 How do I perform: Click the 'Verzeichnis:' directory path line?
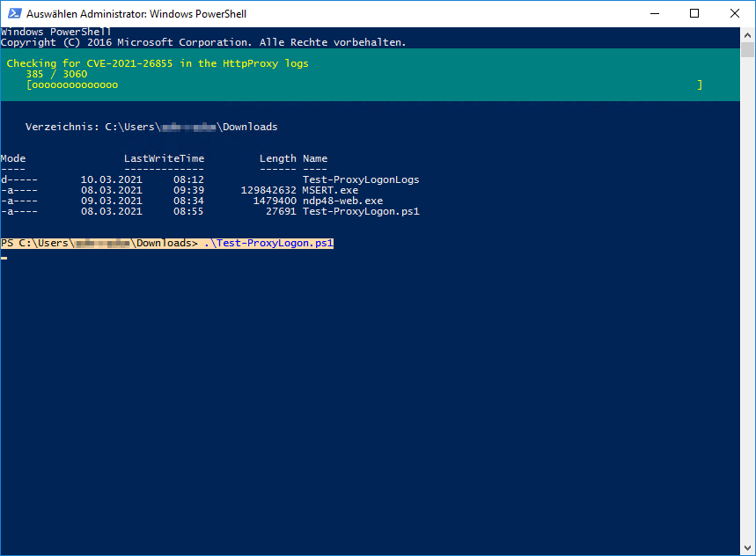click(x=151, y=127)
